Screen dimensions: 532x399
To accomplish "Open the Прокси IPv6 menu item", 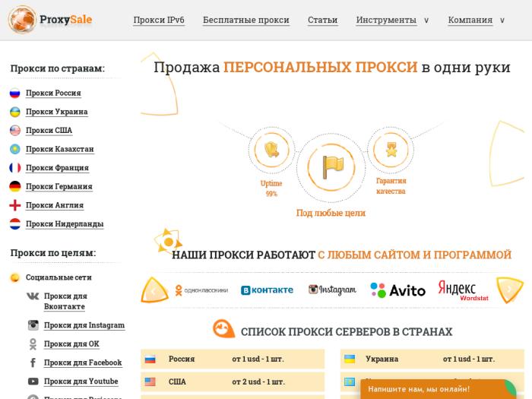I will coord(159,20).
